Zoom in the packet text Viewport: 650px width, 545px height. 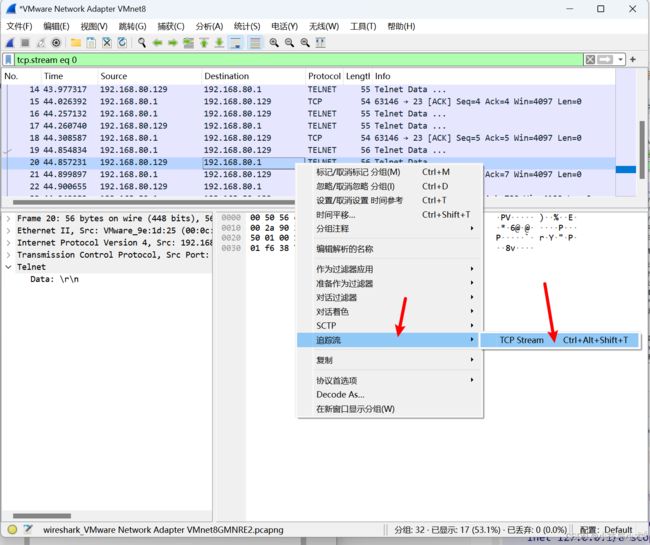click(274, 42)
